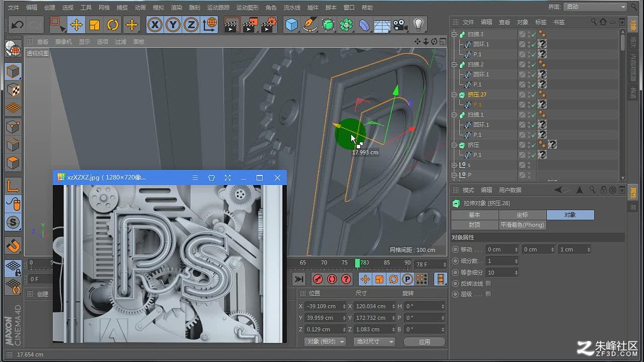Open the 文件 menu
Screen dimensions: 644x362
click(x=14, y=8)
